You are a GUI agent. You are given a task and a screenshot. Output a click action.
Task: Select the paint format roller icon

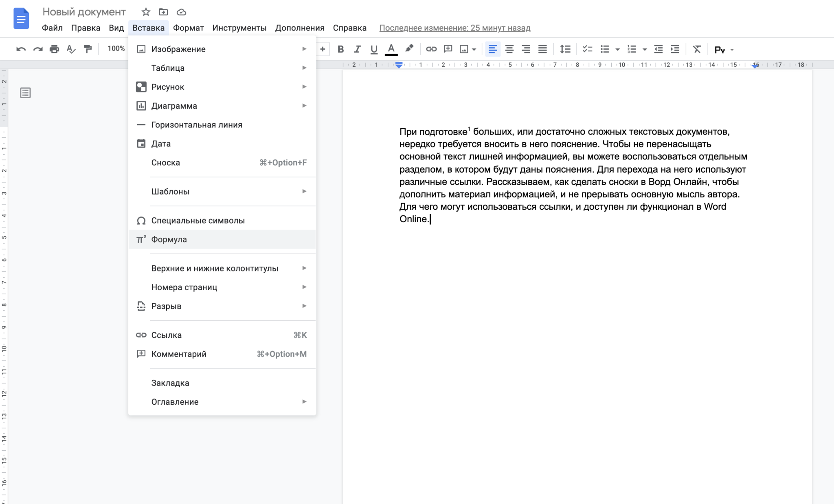88,49
